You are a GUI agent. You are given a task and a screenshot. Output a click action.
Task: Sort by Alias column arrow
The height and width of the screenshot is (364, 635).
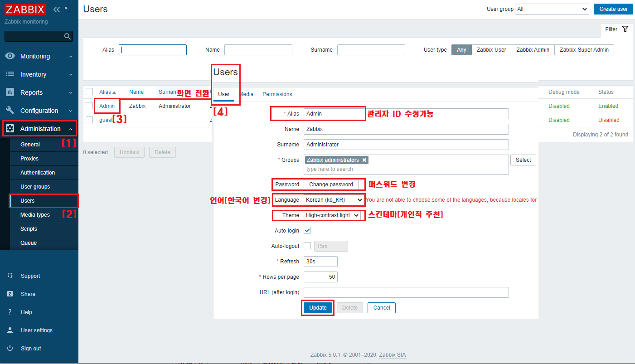tap(114, 92)
